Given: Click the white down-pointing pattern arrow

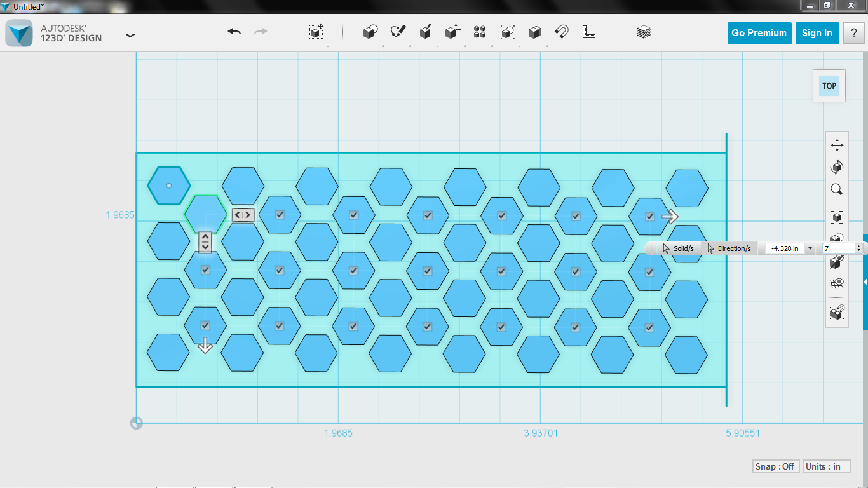Looking at the screenshot, I should tap(205, 346).
